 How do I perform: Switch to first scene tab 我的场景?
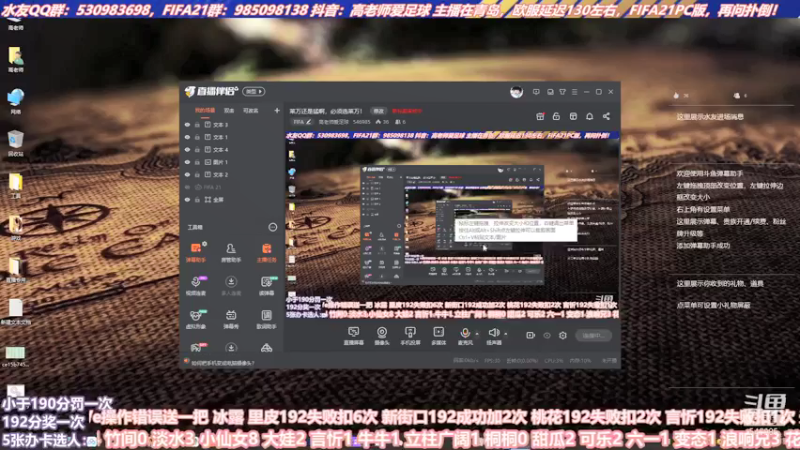tap(205, 110)
